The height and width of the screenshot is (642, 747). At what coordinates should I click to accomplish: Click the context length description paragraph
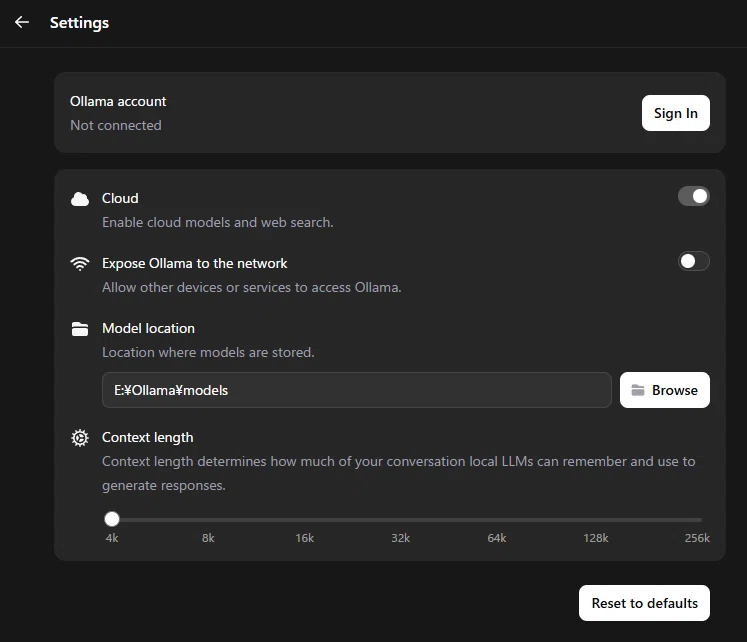pos(399,473)
